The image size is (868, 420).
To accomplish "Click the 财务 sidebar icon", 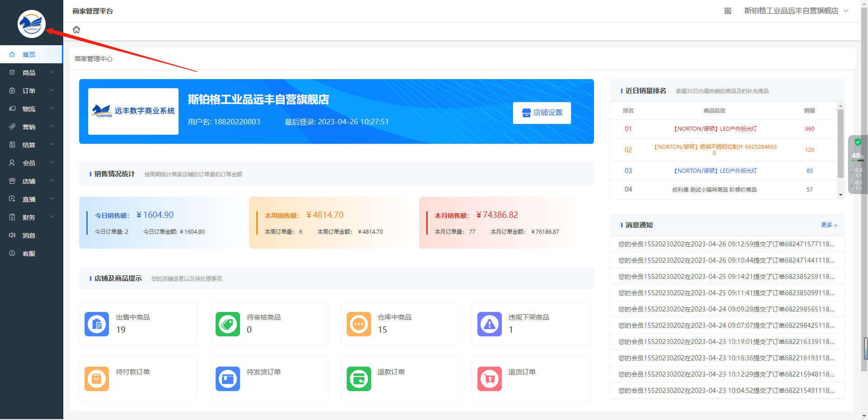I will point(12,217).
